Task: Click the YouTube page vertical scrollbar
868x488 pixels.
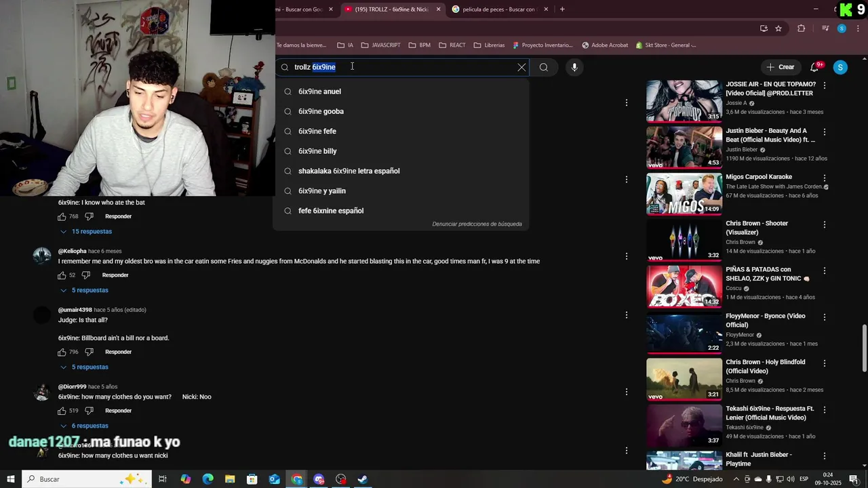Action: pyautogui.click(x=863, y=348)
